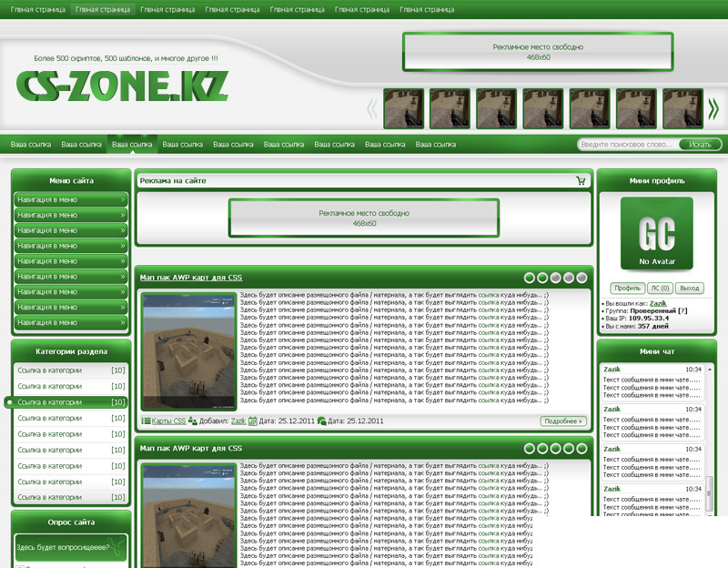Click the date next to the comment bubble icon
The height and width of the screenshot is (568, 728).
pos(356,421)
